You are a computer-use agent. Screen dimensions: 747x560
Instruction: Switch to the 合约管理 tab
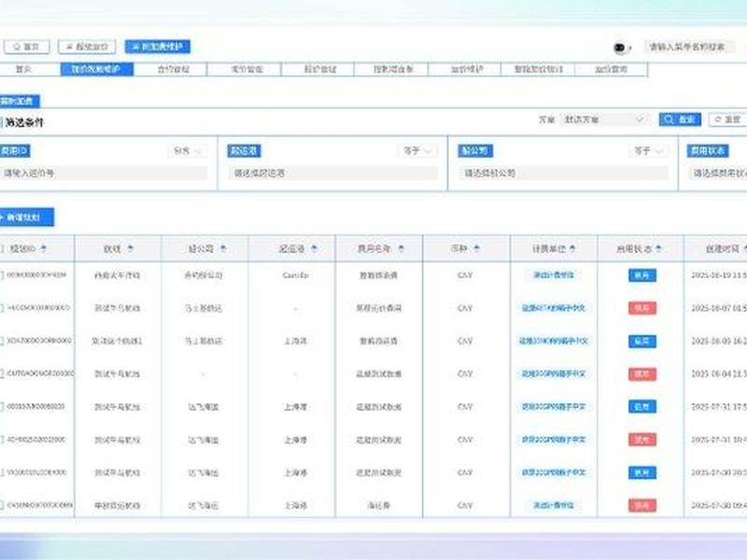coord(173,69)
